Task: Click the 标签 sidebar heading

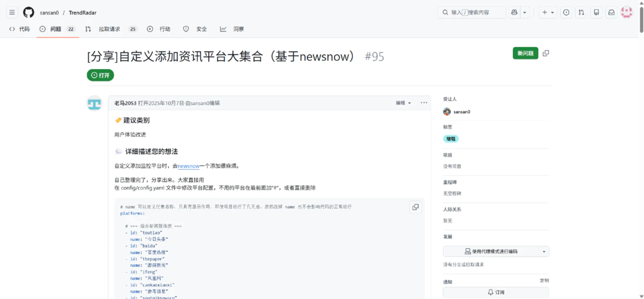Action: 447,127
